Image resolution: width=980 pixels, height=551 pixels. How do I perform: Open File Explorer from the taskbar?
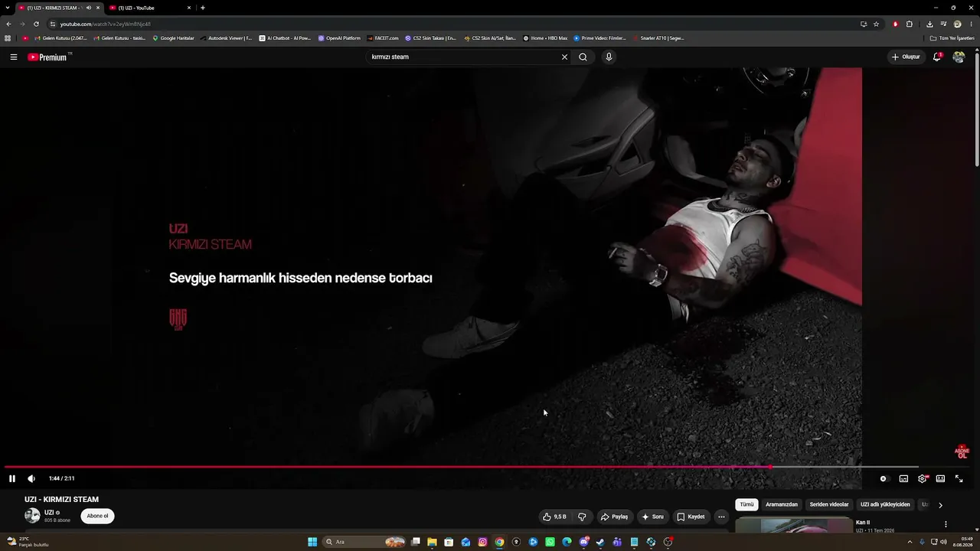click(x=432, y=542)
